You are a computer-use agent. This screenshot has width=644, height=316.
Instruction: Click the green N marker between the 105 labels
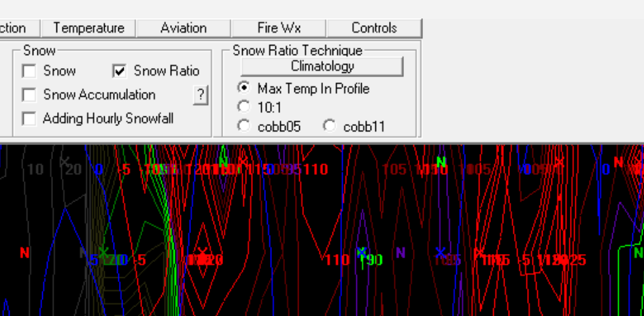441,162
